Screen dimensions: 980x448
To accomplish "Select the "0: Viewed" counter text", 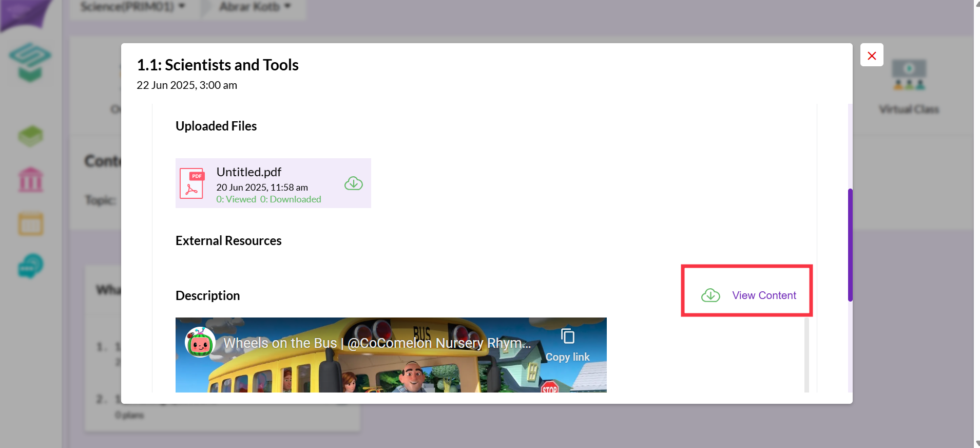I will [236, 199].
